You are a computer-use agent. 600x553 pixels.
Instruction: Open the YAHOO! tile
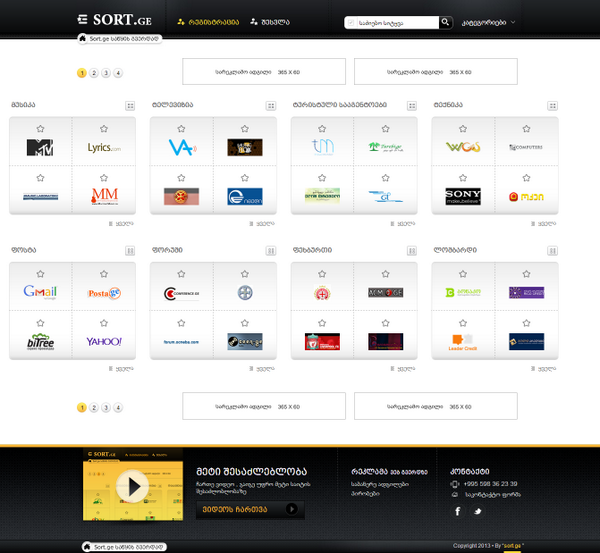[x=104, y=341]
